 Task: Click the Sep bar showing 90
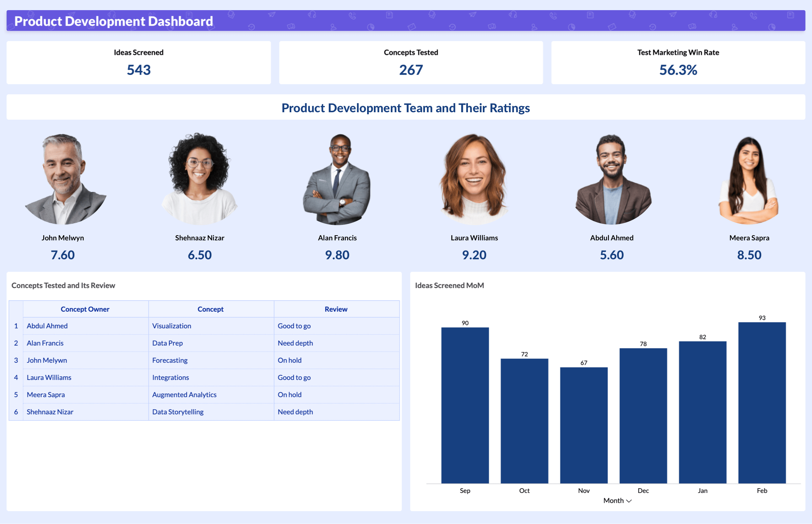pos(465,405)
